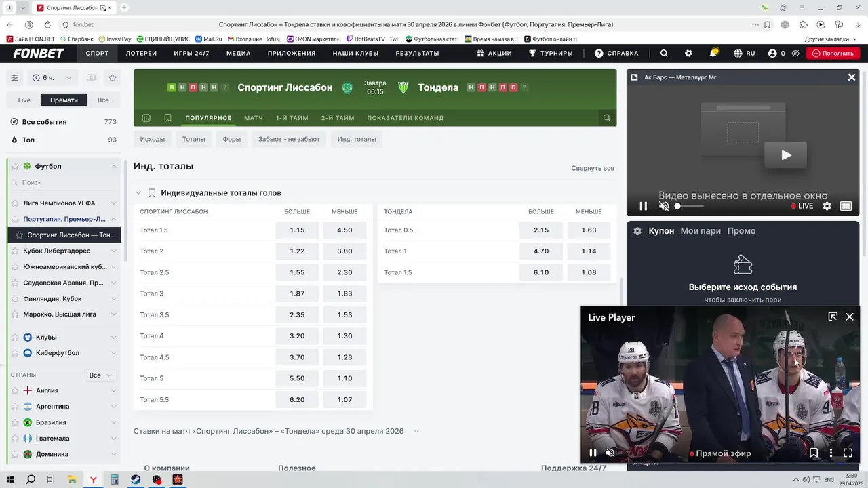Switch to the МАТЧ tab

[x=254, y=118]
